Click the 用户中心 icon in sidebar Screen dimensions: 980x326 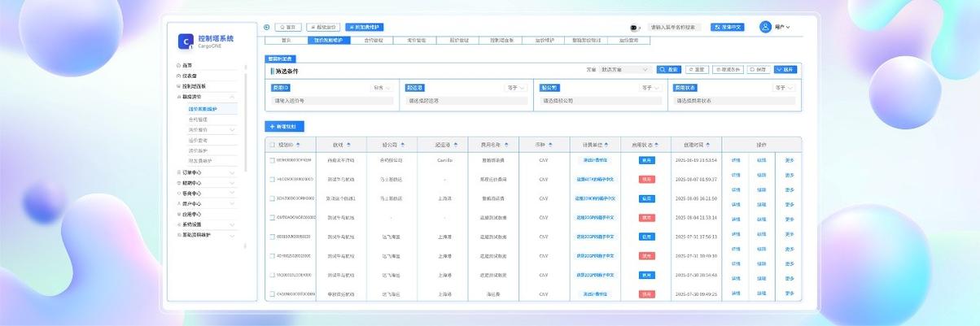[x=178, y=203]
